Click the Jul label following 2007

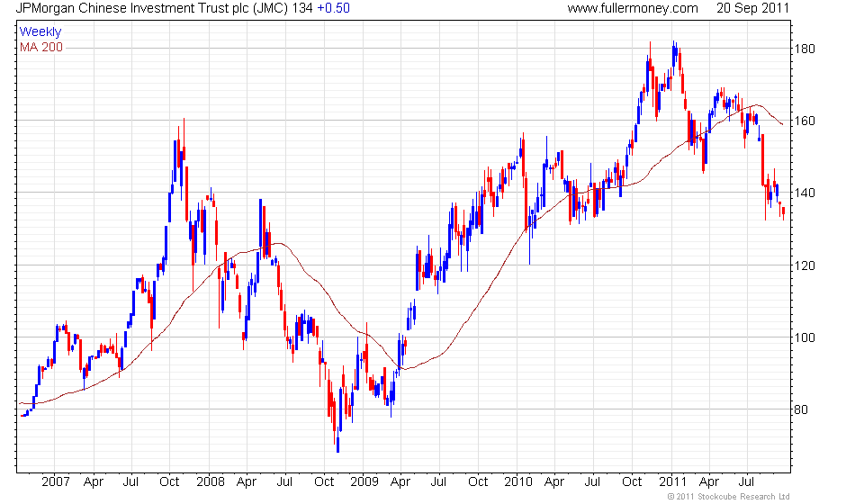pos(130,482)
